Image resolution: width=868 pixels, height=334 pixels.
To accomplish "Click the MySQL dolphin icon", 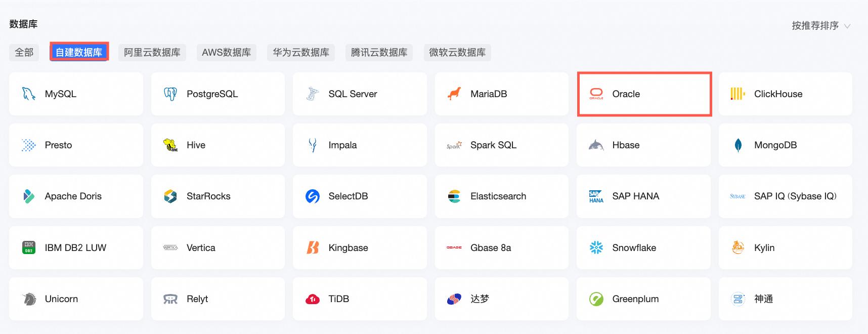I will coord(29,94).
